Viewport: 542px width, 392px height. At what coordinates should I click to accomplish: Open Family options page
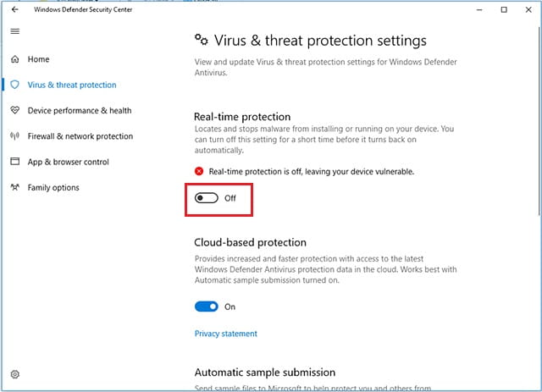(53, 187)
